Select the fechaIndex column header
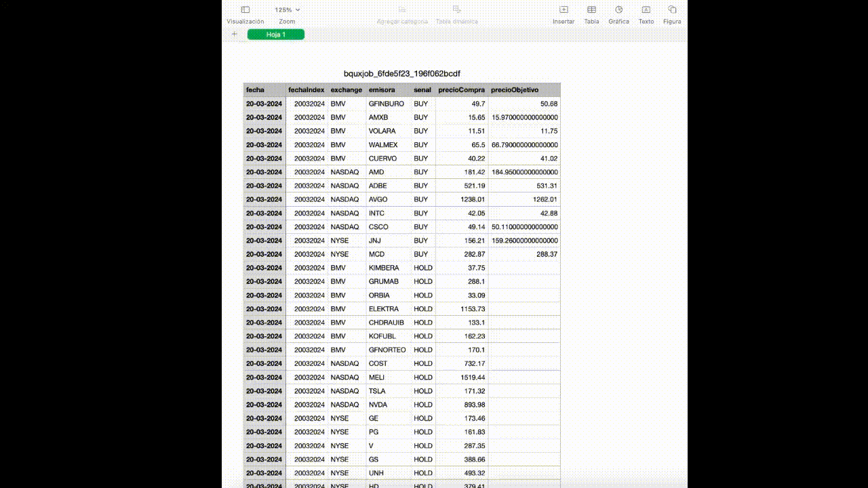 click(x=307, y=89)
